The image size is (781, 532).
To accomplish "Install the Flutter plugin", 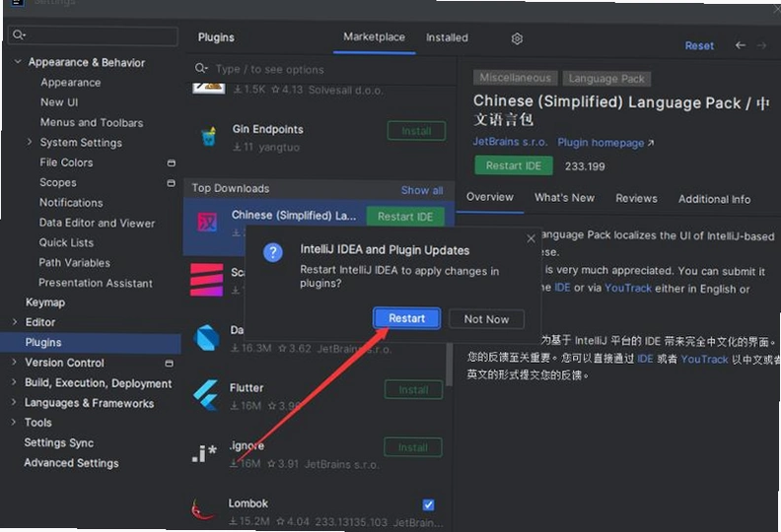I will coord(413,390).
